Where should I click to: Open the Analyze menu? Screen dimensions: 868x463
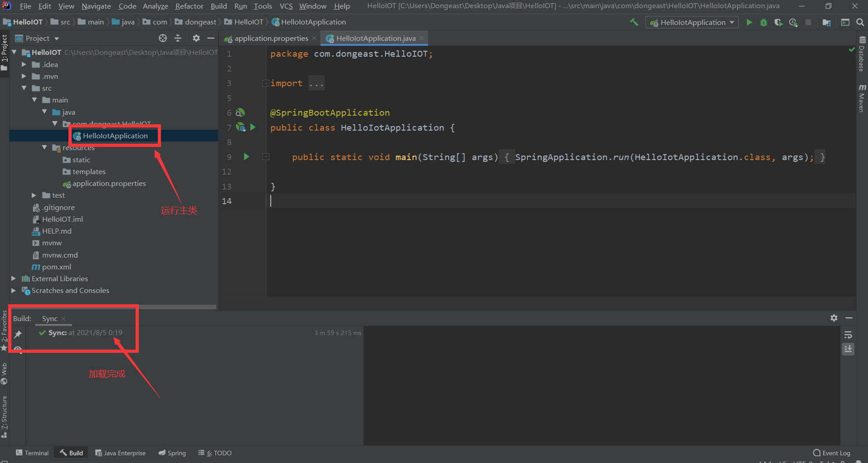point(156,6)
